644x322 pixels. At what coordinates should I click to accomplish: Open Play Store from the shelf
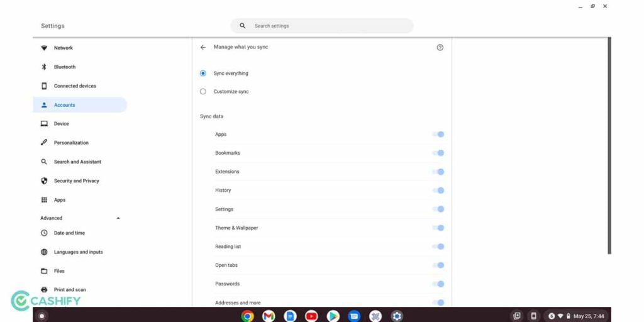(x=333, y=316)
